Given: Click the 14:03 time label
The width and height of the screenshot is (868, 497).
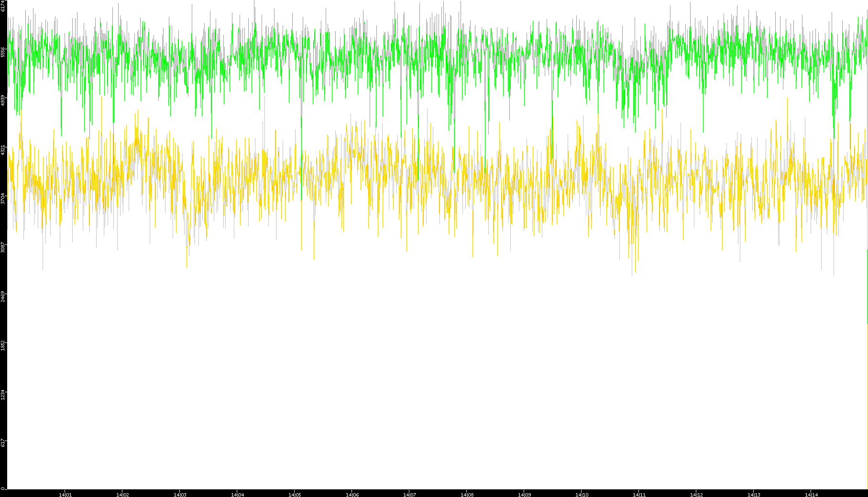Looking at the screenshot, I should click(180, 495).
